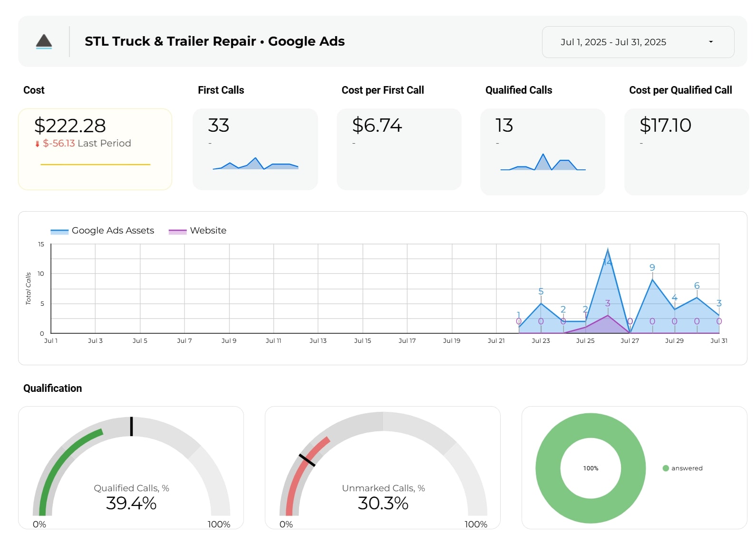This screenshot has width=756, height=535.
Task: Click the $6.74 Cost per First Call card
Action: [x=399, y=149]
